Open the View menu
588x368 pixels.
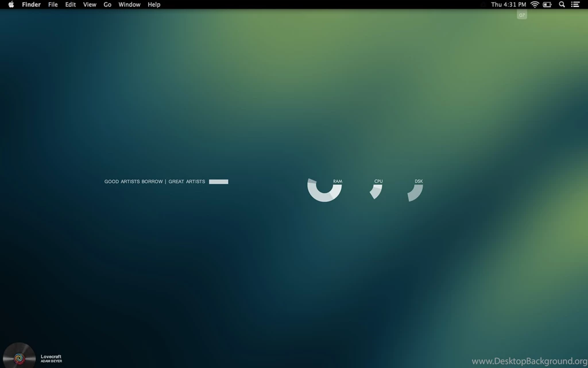90,5
